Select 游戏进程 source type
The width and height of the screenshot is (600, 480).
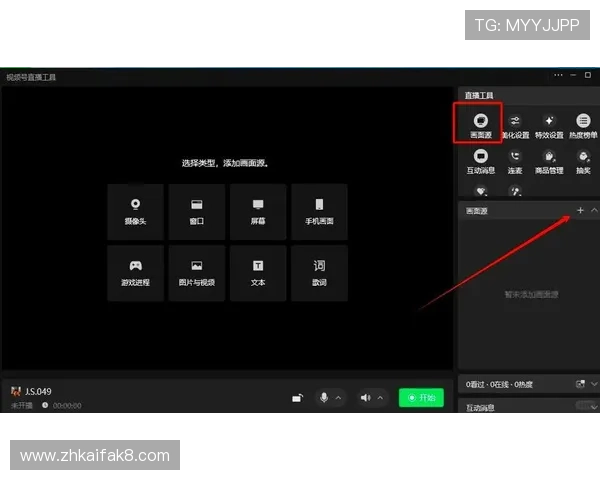(x=135, y=273)
